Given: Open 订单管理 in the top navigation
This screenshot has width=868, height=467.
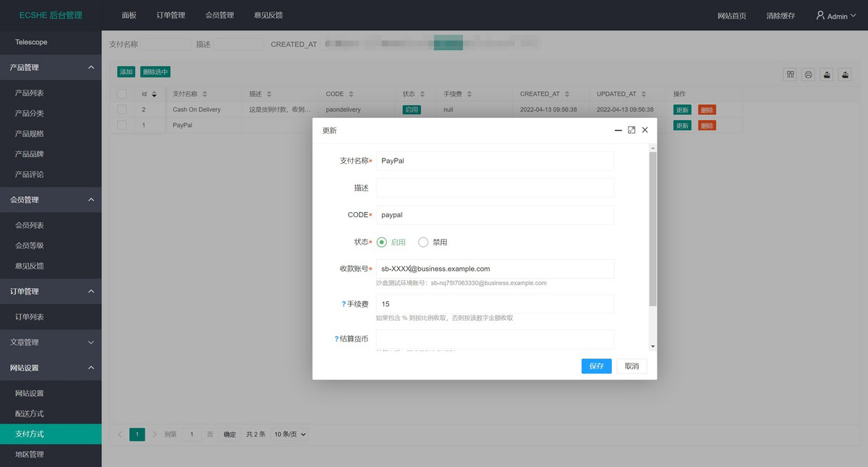Looking at the screenshot, I should click(x=171, y=15).
